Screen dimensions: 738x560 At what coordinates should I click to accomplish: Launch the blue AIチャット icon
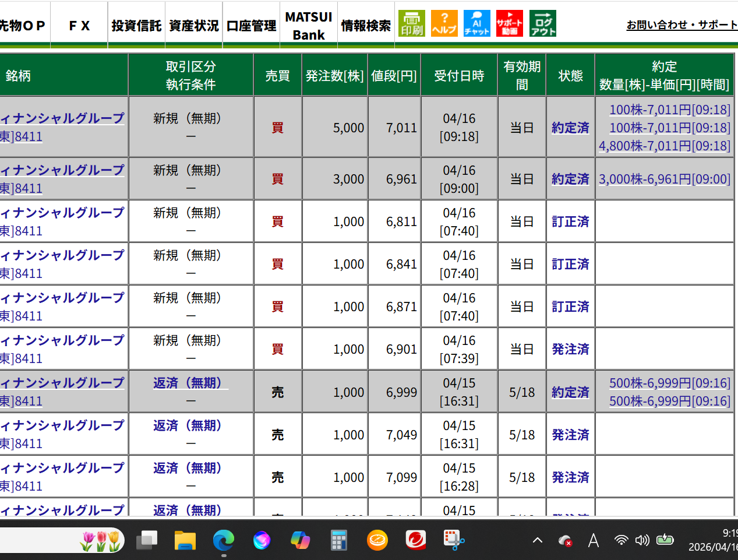476,23
